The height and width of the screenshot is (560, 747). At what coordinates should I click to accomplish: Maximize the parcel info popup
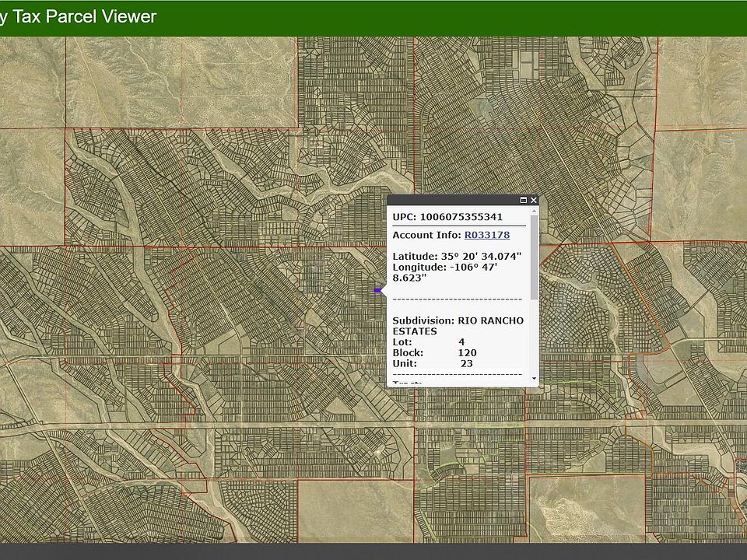click(x=523, y=201)
